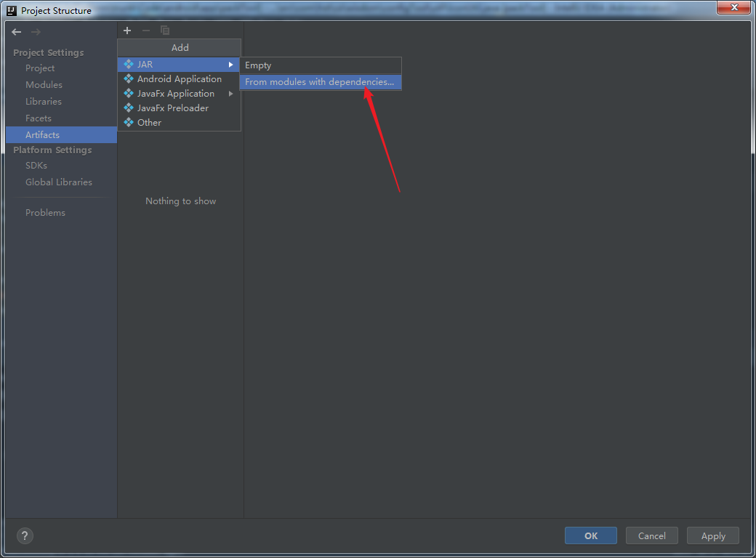Open Facets settings section
Image resolution: width=756 pixels, height=558 pixels.
61,118
